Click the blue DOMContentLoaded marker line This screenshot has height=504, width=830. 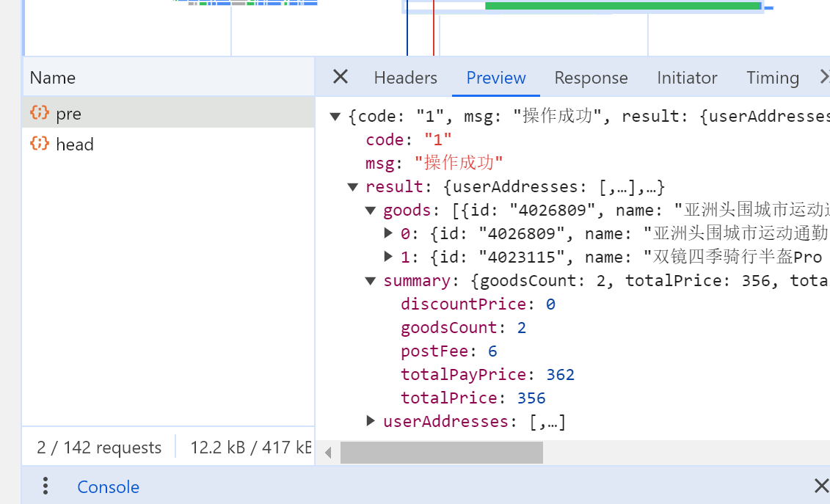pos(407,28)
